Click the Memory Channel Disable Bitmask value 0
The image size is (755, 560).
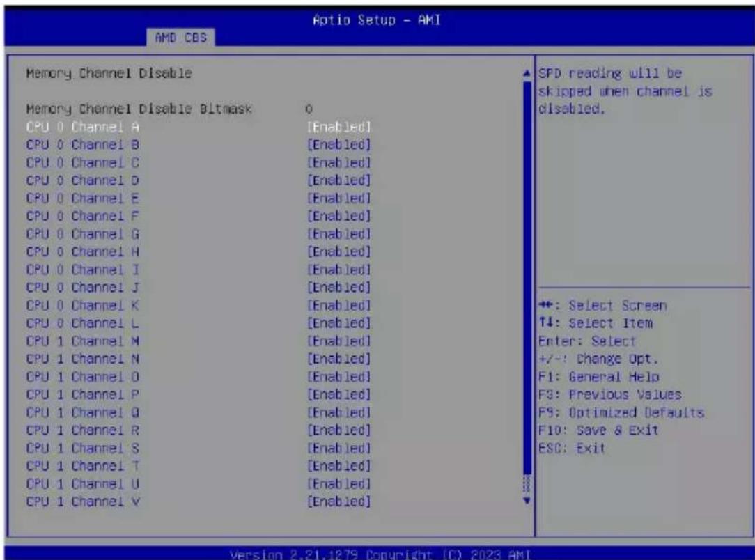point(309,109)
